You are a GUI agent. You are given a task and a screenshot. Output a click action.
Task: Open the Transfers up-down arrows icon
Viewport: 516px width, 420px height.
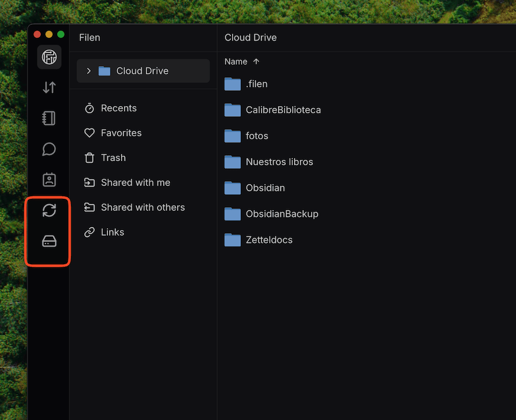pyautogui.click(x=49, y=87)
